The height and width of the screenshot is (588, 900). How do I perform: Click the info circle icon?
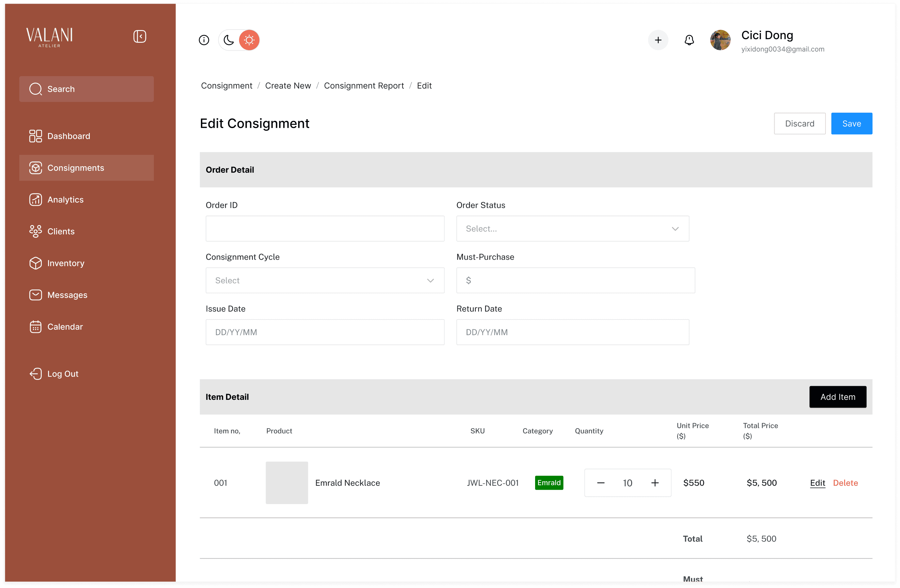(x=204, y=40)
